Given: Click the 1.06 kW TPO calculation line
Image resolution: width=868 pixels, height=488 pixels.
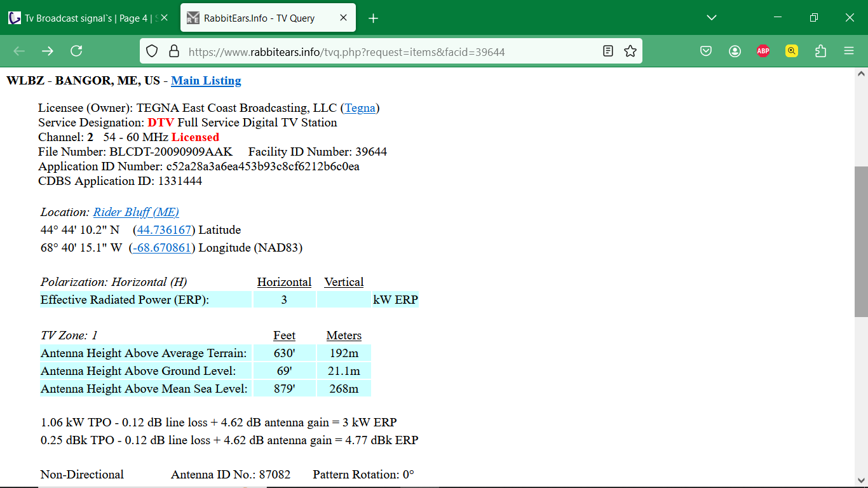Looking at the screenshot, I should (219, 423).
